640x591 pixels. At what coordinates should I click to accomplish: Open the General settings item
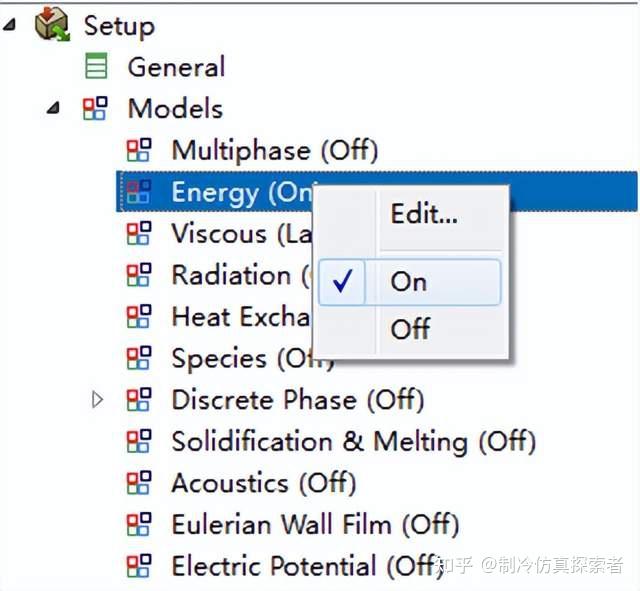pyautogui.click(x=176, y=67)
